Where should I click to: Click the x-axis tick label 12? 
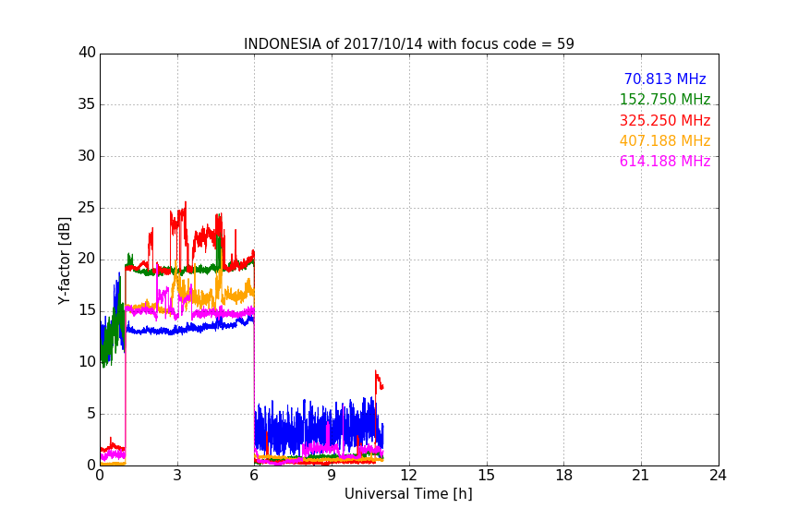tap(408, 475)
